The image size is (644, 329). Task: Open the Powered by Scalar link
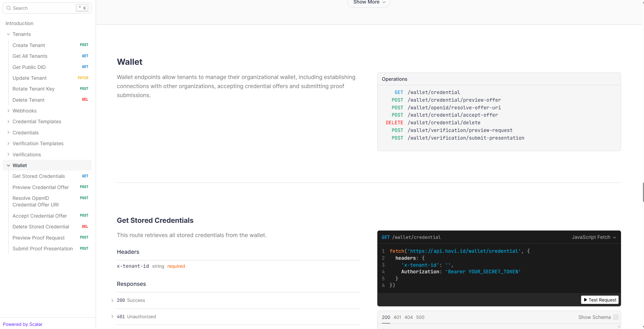[23, 324]
